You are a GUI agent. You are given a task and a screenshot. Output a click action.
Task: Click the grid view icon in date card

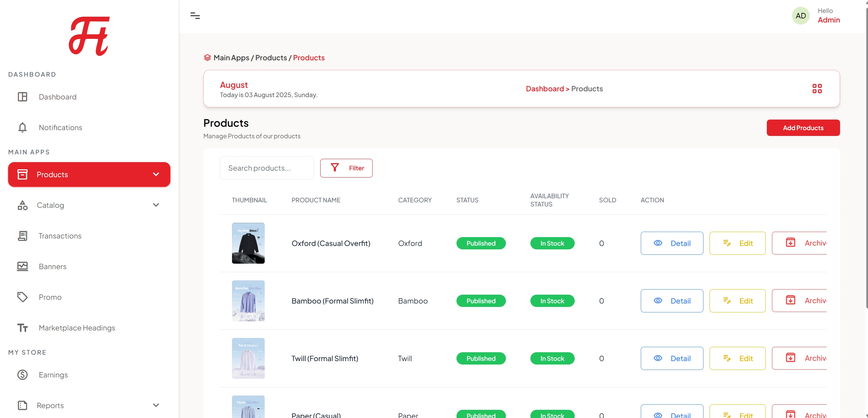pos(817,89)
